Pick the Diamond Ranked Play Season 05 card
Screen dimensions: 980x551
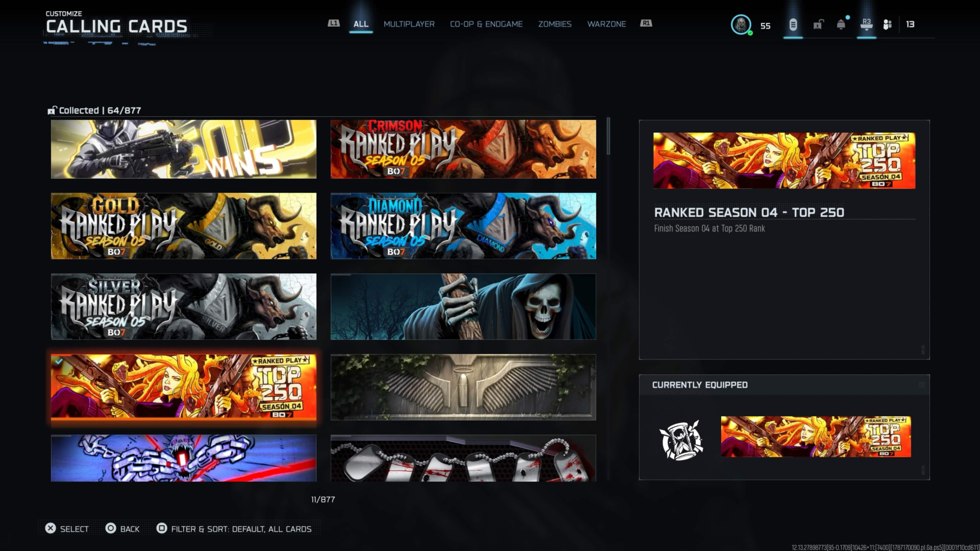(x=463, y=226)
